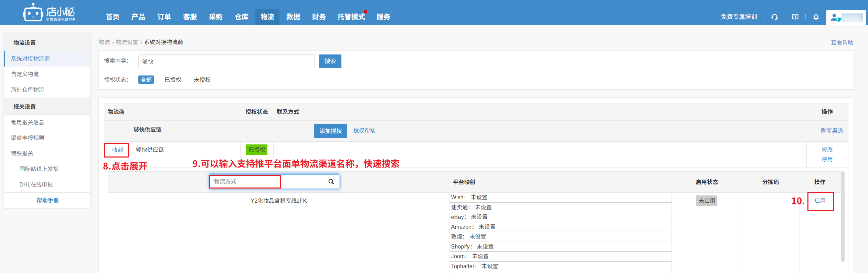Image resolution: width=868 pixels, height=273 pixels.
Task: Click the magnifier icon in 物流方式 search
Action: tap(331, 182)
